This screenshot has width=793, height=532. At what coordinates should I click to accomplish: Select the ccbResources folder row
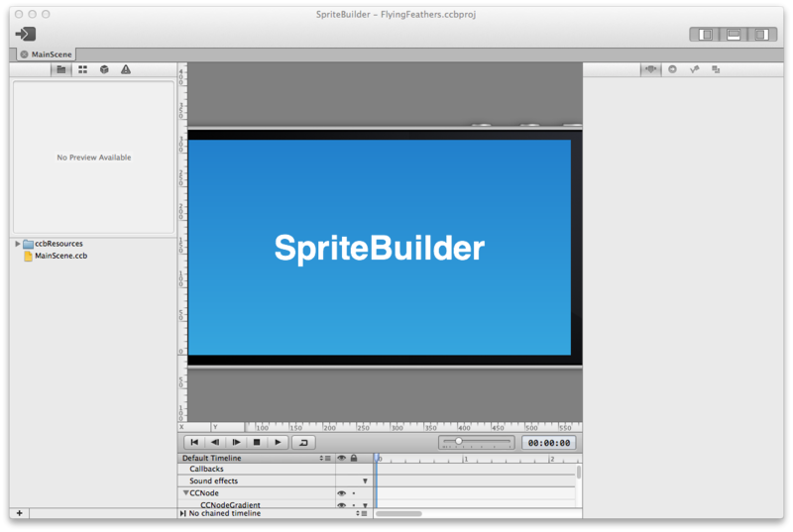(x=92, y=244)
